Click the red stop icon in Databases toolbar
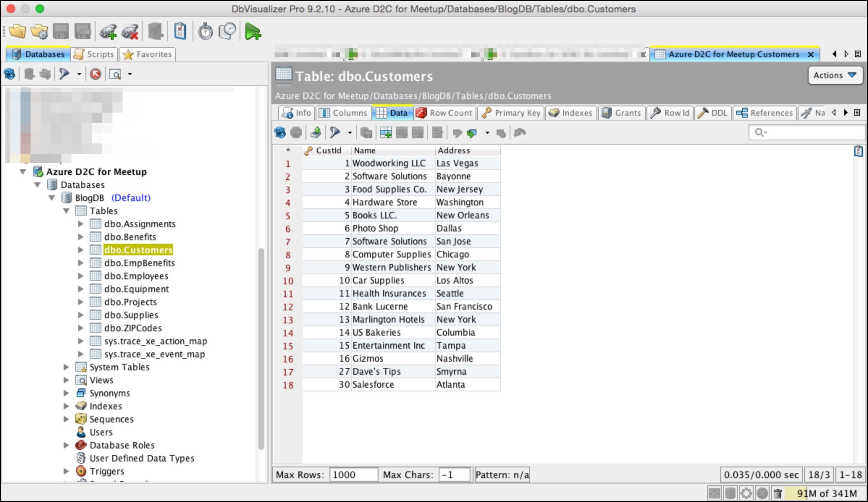 coord(96,74)
